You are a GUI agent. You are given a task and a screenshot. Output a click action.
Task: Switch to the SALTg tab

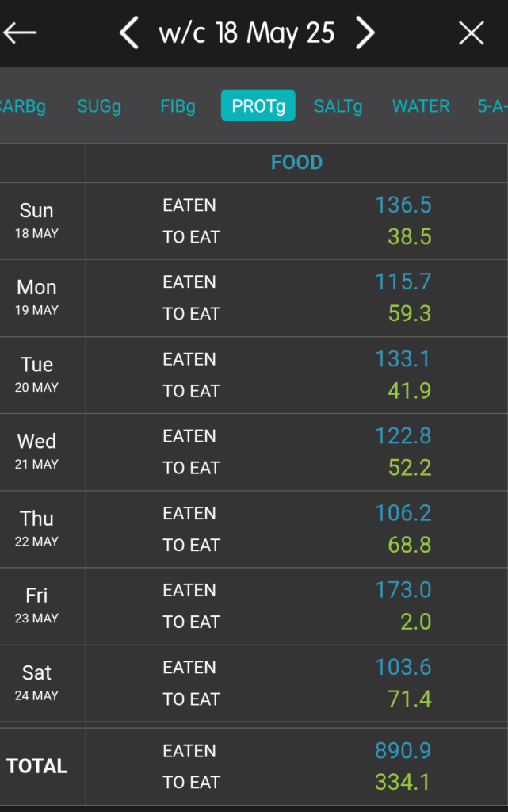(x=338, y=106)
